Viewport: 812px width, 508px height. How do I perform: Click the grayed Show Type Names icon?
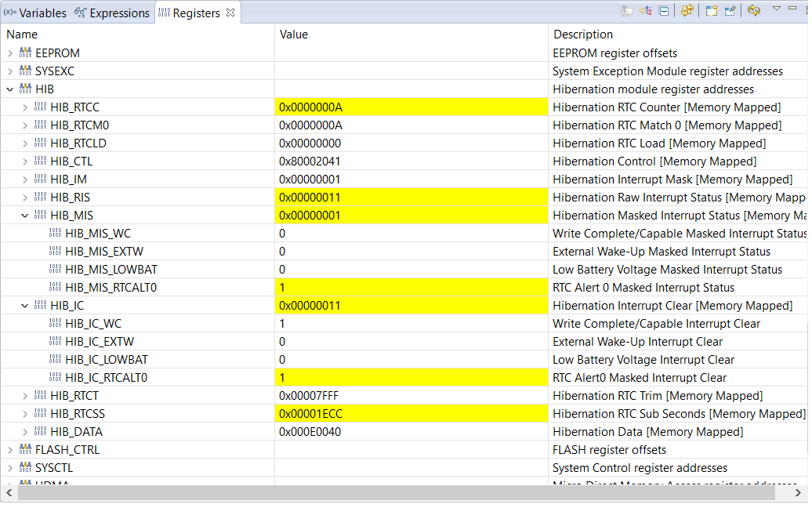626,11
